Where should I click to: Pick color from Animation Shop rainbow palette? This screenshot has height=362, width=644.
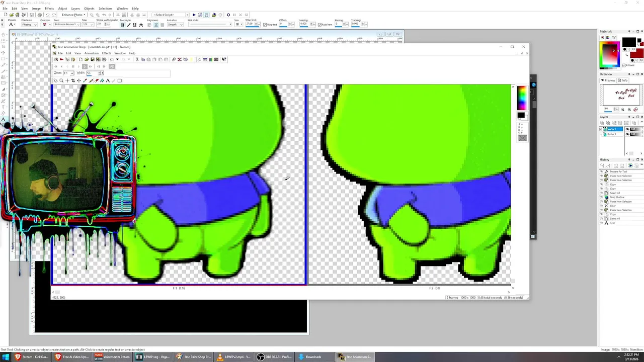pos(521,98)
